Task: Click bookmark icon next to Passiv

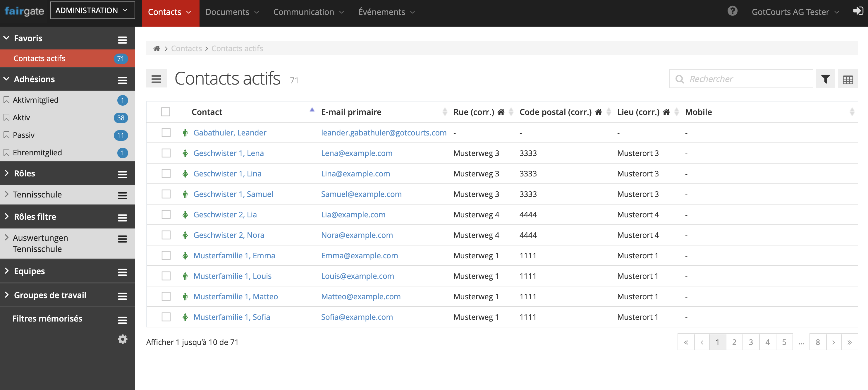Action: [6, 135]
